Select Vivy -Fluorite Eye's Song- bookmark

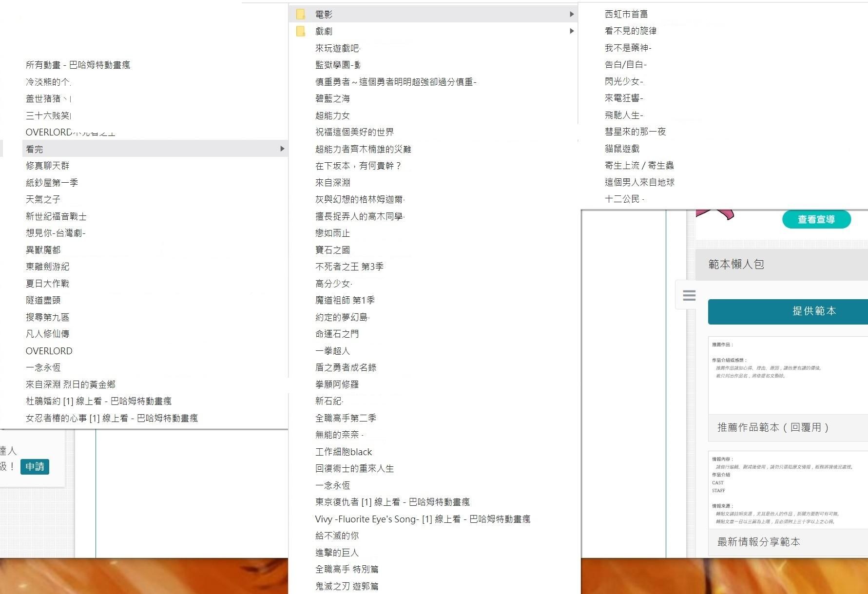click(422, 519)
